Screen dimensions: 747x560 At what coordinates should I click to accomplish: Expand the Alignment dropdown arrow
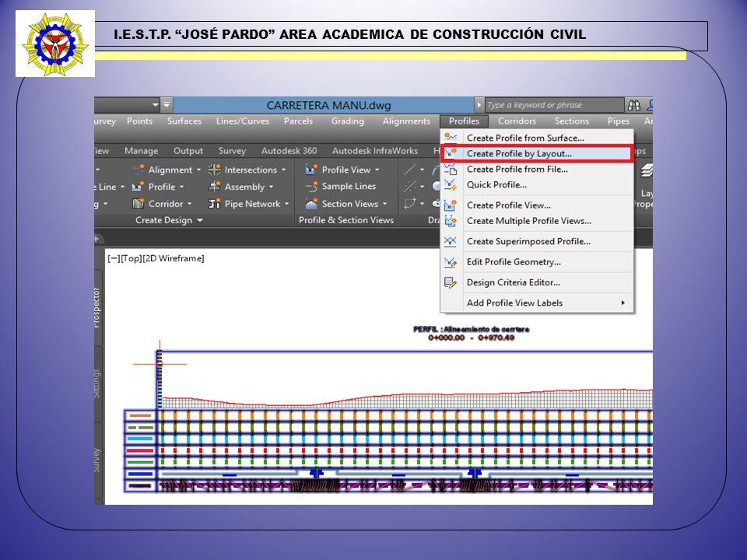pyautogui.click(x=198, y=170)
